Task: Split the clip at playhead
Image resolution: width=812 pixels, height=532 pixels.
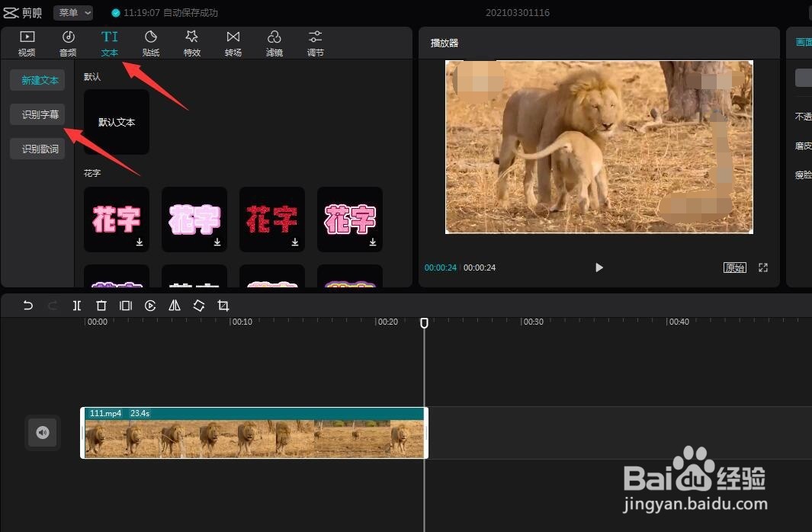Action: [x=77, y=306]
